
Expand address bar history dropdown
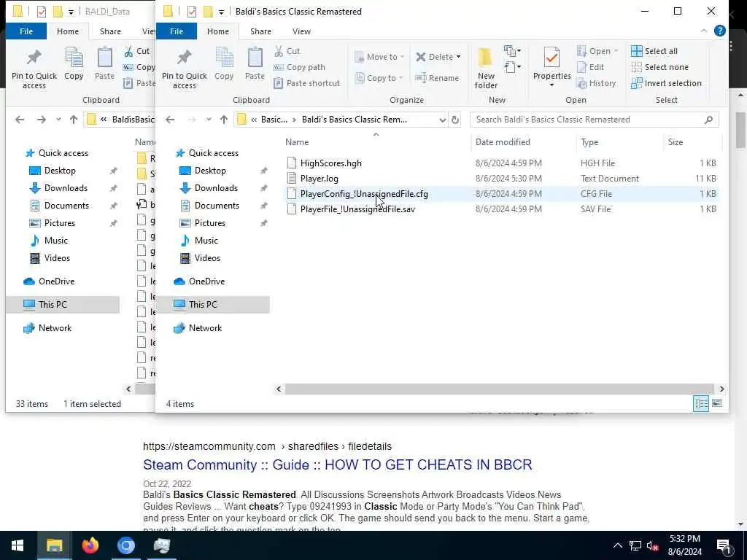(442, 120)
